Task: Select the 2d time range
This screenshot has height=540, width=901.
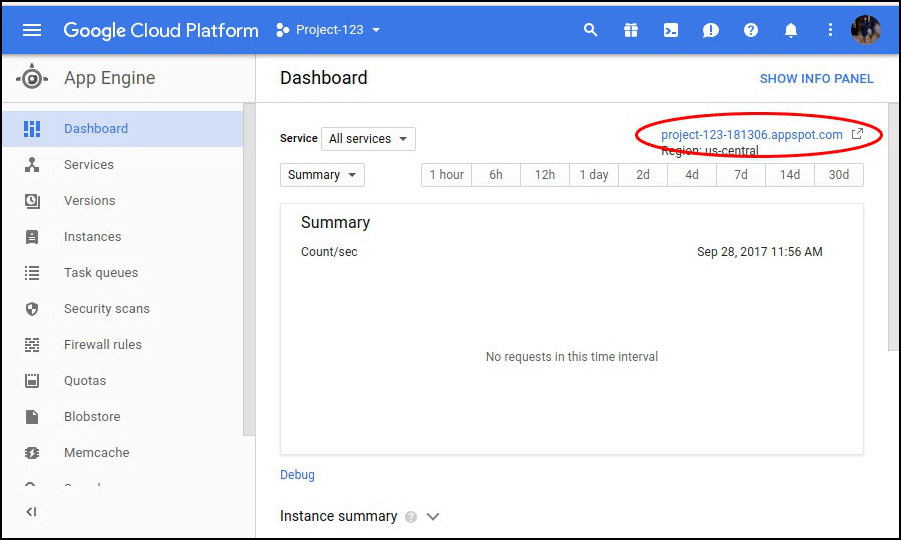Action: (642, 175)
